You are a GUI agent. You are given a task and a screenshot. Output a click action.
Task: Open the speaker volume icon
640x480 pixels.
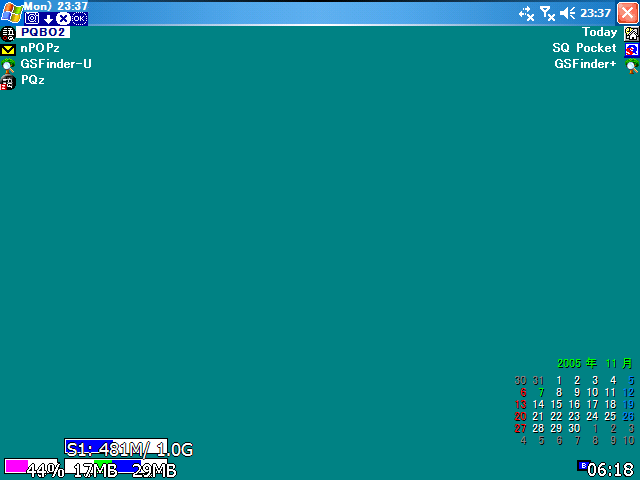(567, 13)
